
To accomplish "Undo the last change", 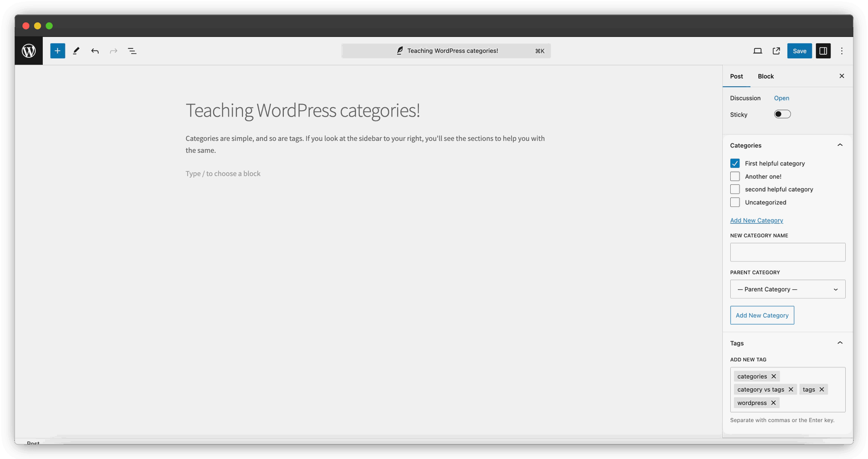I will tap(95, 51).
